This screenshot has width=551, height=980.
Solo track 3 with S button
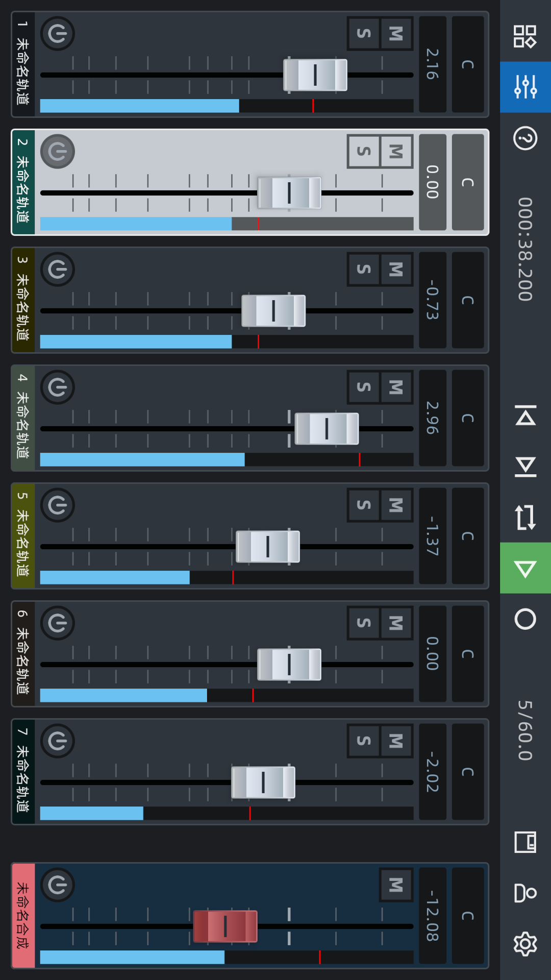click(364, 269)
